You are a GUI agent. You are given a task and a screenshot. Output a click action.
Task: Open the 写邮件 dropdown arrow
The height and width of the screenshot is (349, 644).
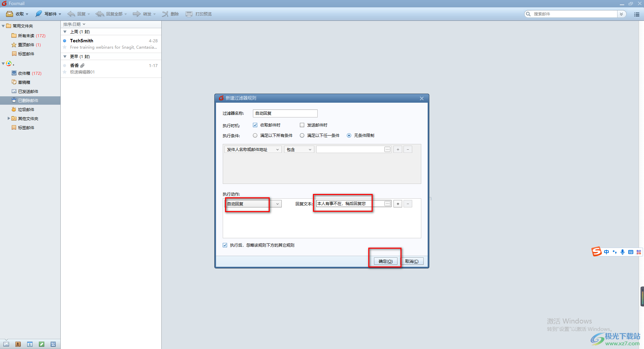click(60, 14)
